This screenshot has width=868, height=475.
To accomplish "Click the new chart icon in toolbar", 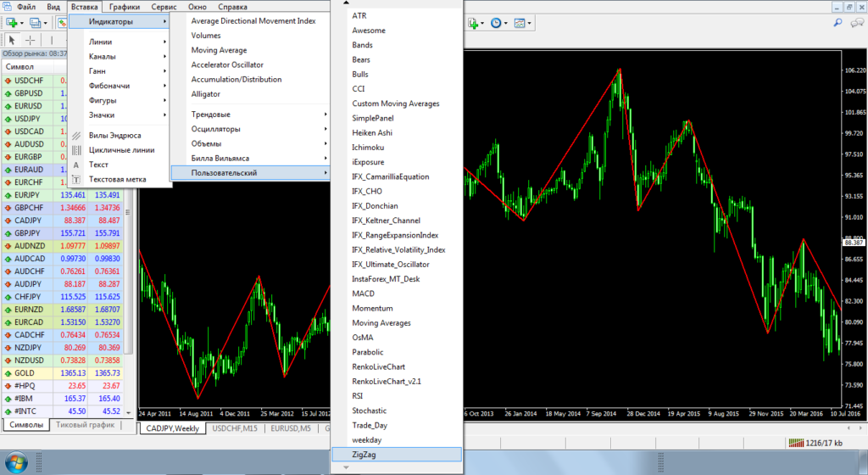I will [x=12, y=23].
